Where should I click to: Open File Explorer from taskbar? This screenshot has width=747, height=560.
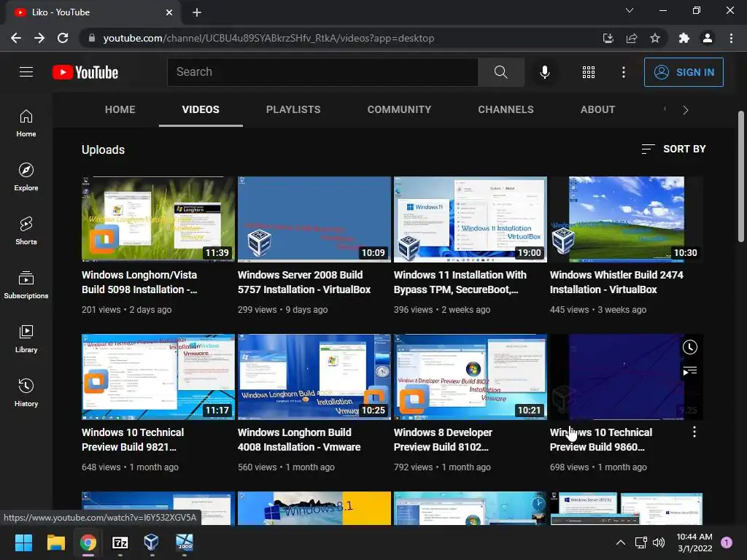tap(55, 542)
